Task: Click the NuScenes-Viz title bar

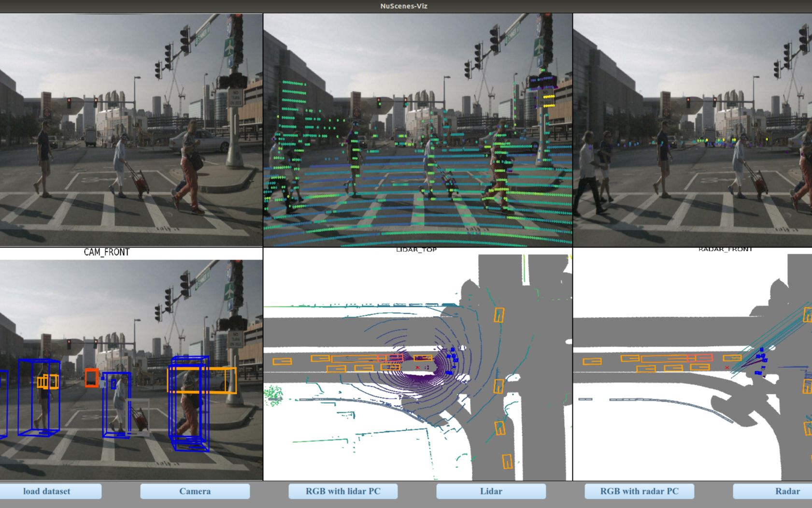Action: tap(406, 6)
